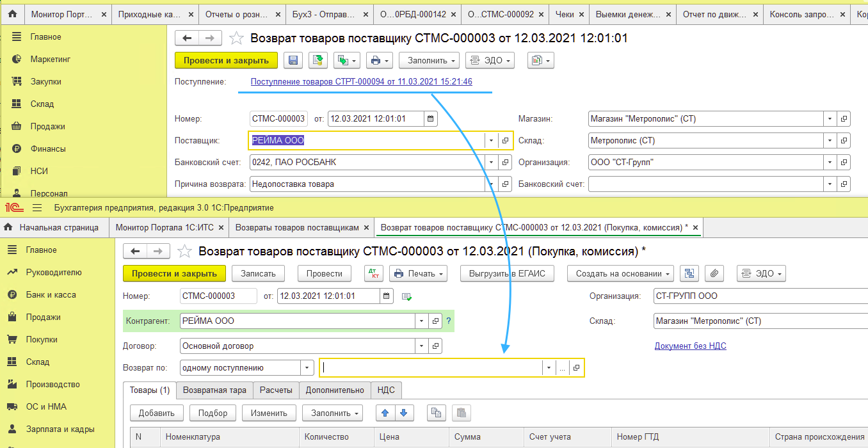This screenshot has width=868, height=448.
Task: Expand the Печать print menu
Action: coord(418,273)
